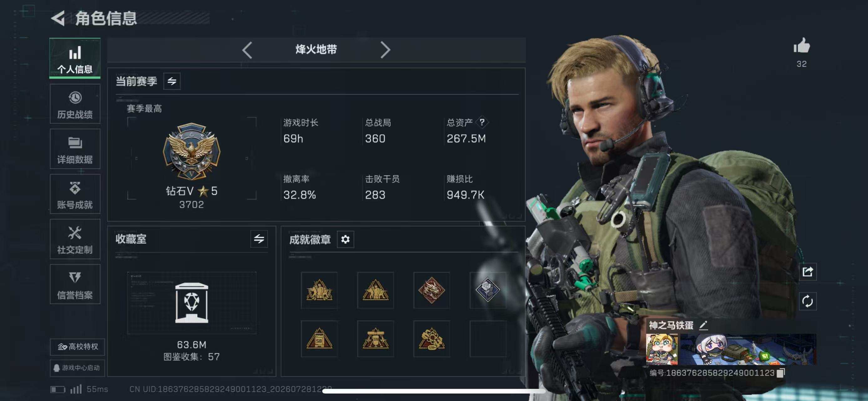
Task: Open the 历史战绩 tab
Action: [x=75, y=104]
